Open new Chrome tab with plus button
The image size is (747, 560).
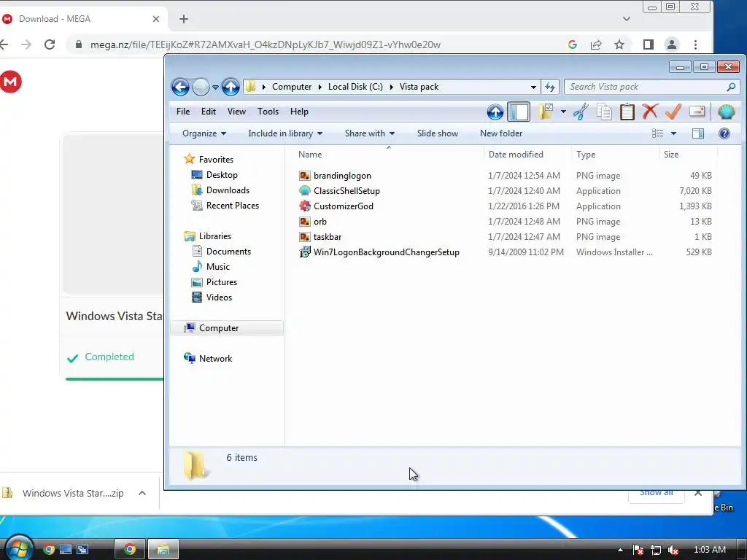(x=184, y=19)
